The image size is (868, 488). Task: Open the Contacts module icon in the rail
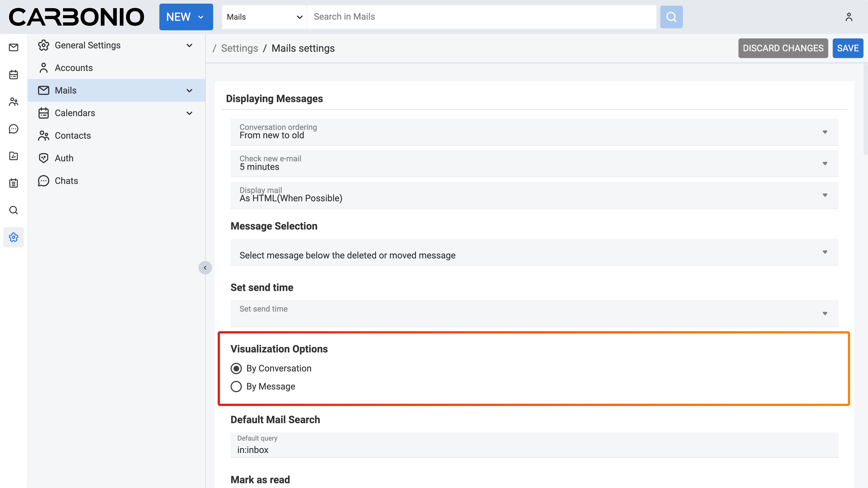pos(14,102)
